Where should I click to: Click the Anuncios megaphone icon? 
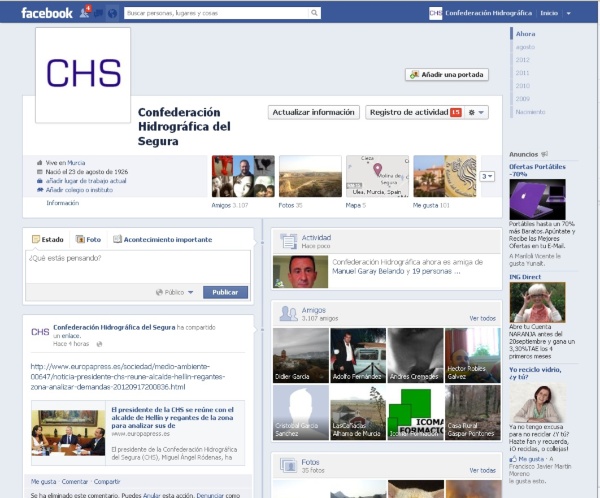(x=545, y=154)
